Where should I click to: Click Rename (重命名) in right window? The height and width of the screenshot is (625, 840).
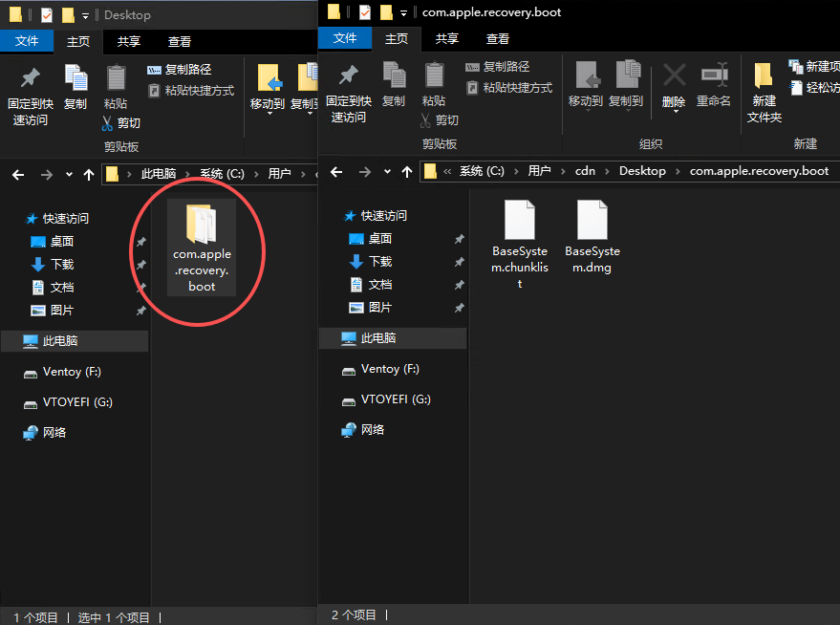pos(714,84)
